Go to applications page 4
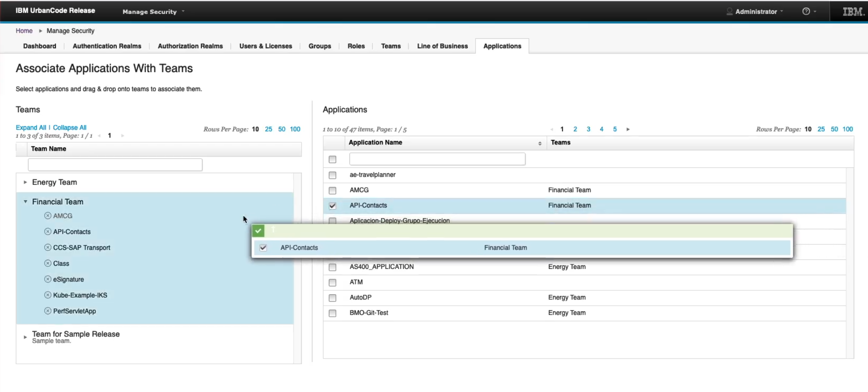The image size is (868, 392). coord(601,129)
